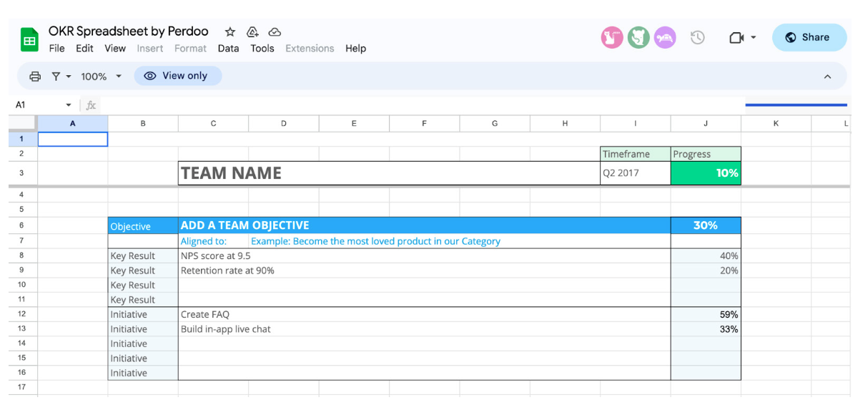Screen dimensions: 868x410
Task: Click the Timeframe header cell
Action: pos(635,154)
